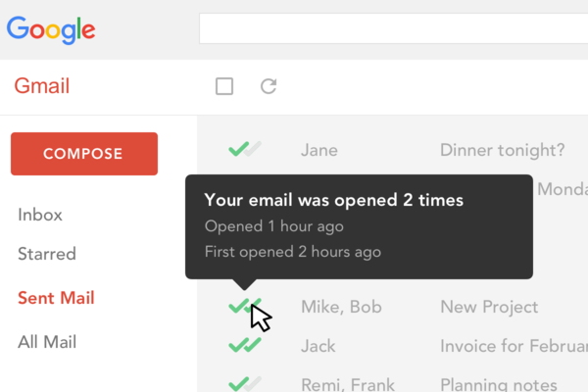Open the New Project email
588x392 pixels.
pyautogui.click(x=489, y=307)
